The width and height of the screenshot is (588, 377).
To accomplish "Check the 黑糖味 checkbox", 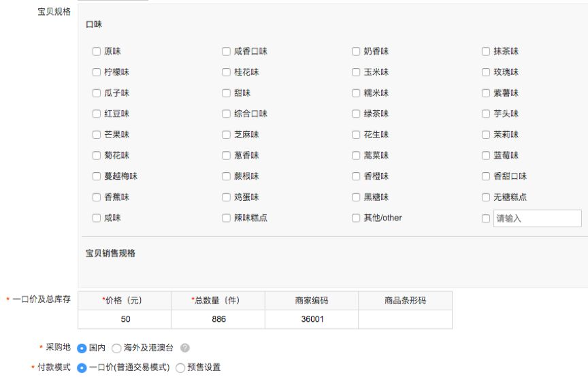I will (x=356, y=197).
